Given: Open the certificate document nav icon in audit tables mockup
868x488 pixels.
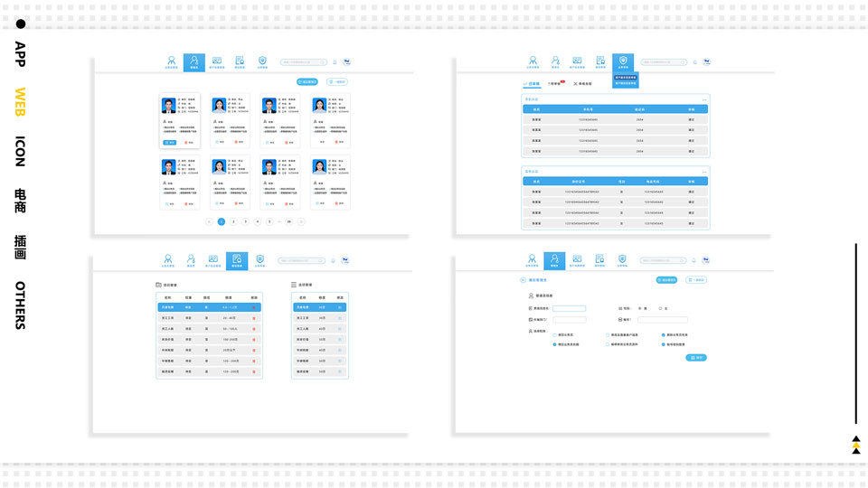Looking at the screenshot, I should point(600,62).
